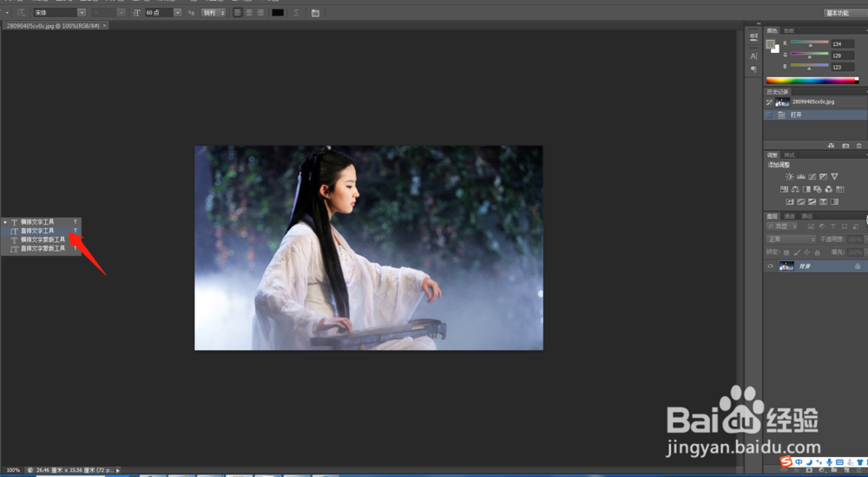Select the 打开 history state

[x=815, y=114]
